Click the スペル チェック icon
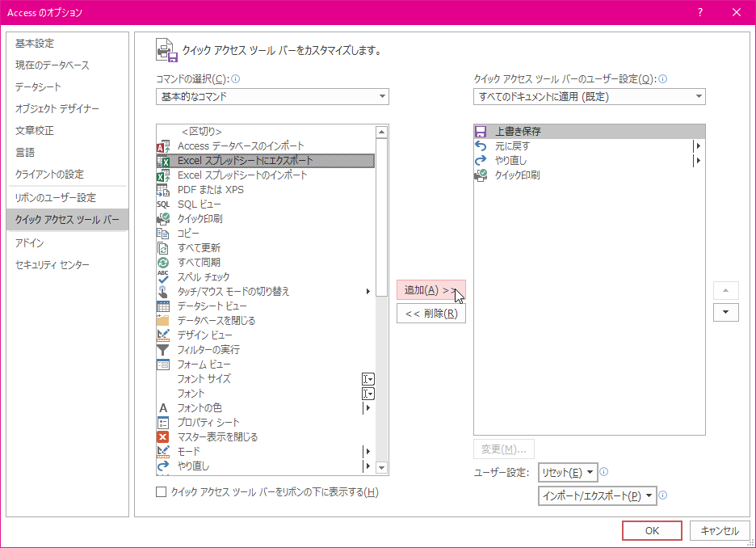The image size is (756, 548). (x=163, y=277)
